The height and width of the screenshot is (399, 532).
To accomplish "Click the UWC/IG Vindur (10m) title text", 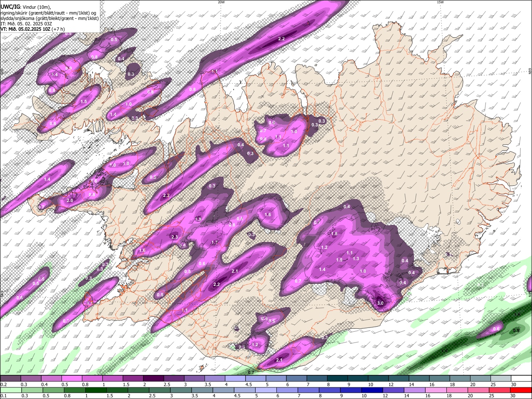I will tap(25, 6).
